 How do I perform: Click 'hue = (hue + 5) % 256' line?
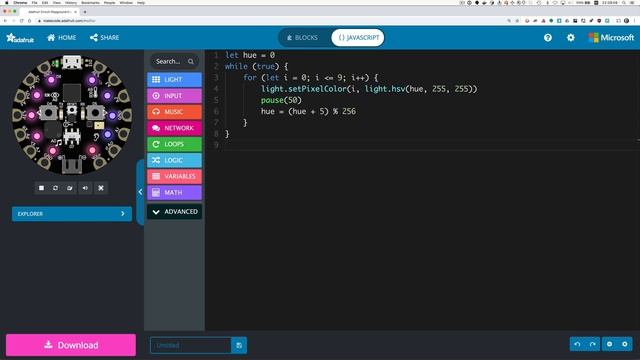click(308, 111)
